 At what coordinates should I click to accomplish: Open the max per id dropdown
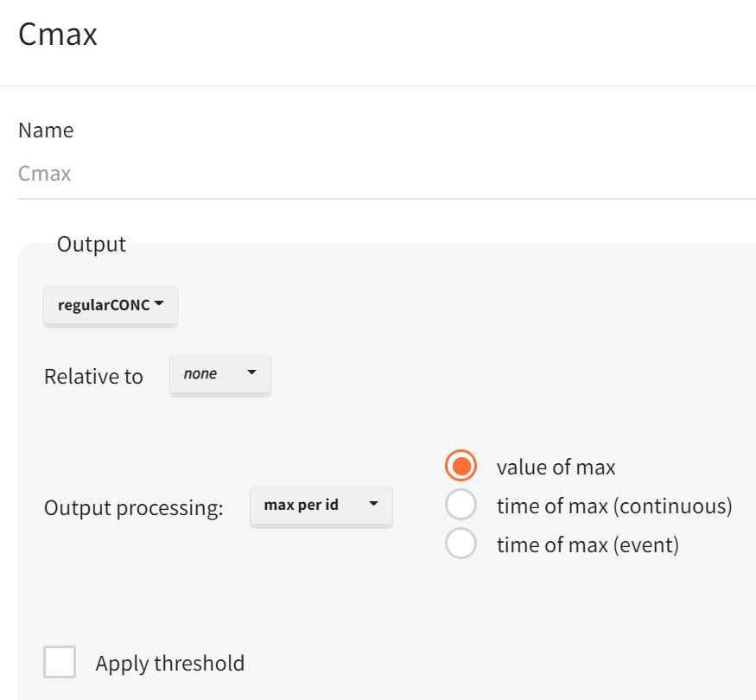coord(321,505)
